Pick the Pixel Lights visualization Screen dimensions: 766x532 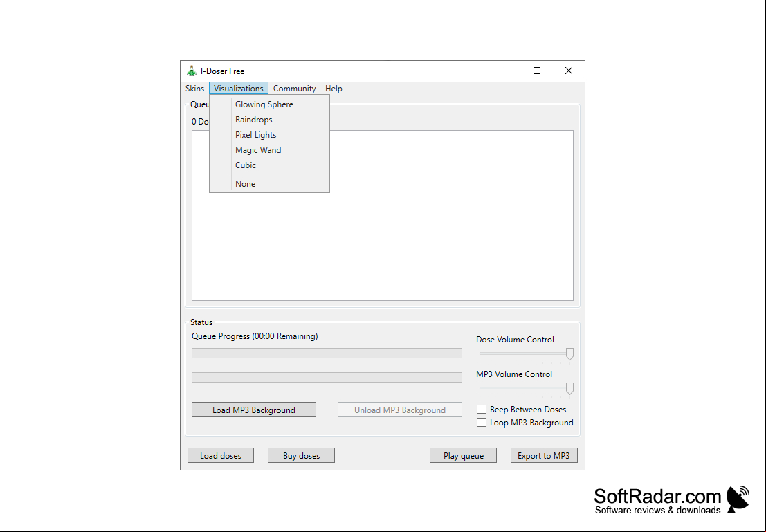[x=270, y=134]
